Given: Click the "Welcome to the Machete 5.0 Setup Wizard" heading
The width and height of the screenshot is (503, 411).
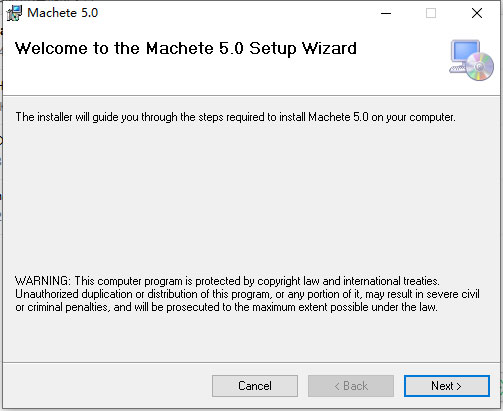Looking at the screenshot, I should [186, 49].
